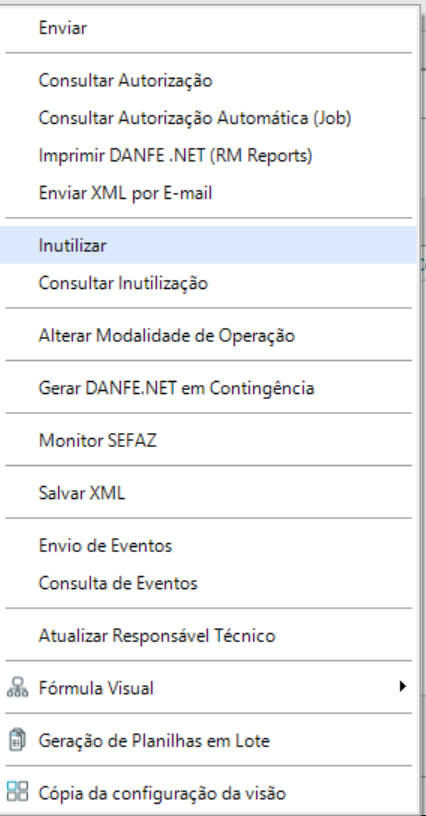426x816 pixels.
Task: Choose Gerar DANFE.NET em Contingência
Action: tap(209, 388)
